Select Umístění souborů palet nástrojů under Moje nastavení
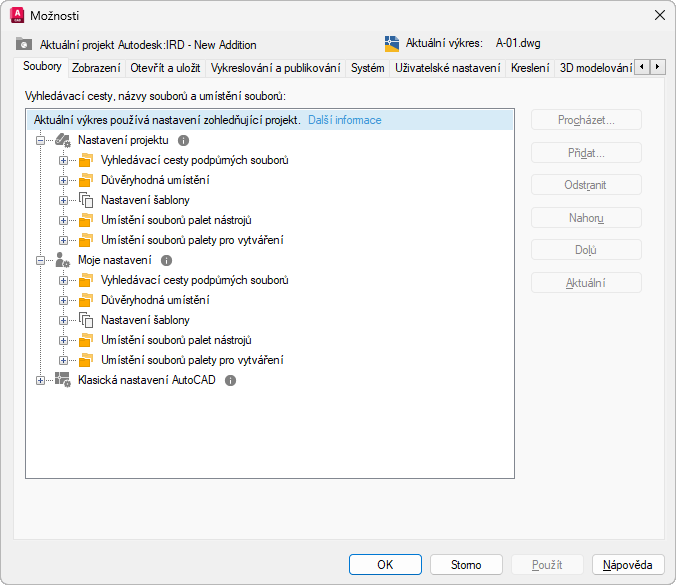 click(x=176, y=340)
